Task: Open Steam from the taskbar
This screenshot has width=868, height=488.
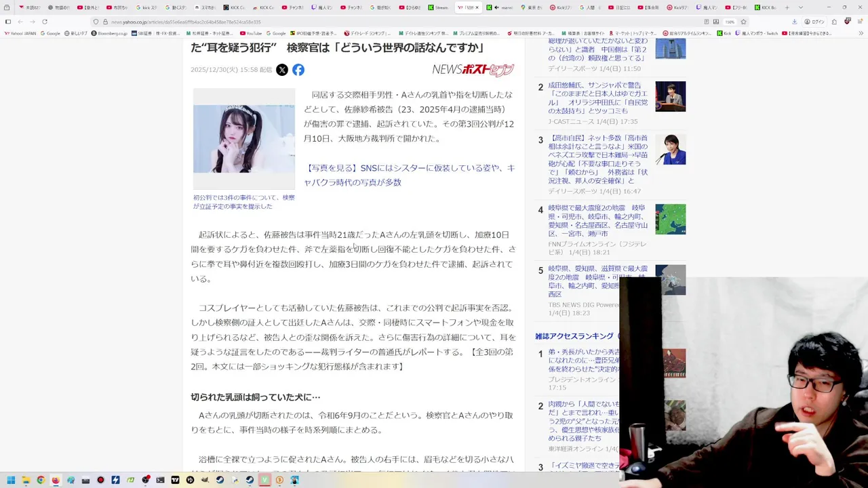Action: click(220, 480)
